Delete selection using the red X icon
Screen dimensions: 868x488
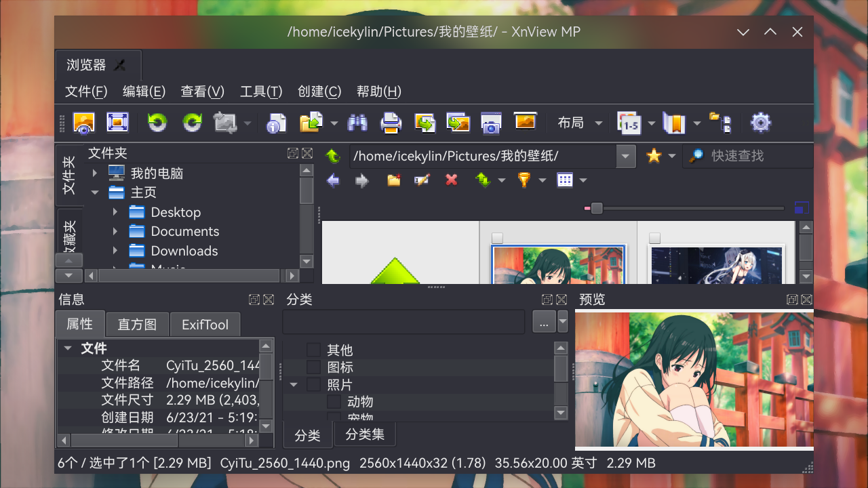(451, 180)
